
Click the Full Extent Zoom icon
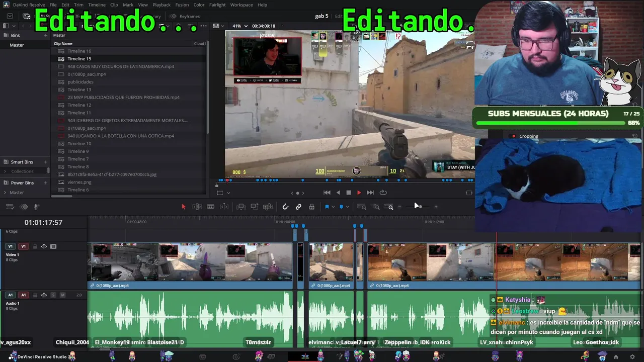tap(361, 207)
